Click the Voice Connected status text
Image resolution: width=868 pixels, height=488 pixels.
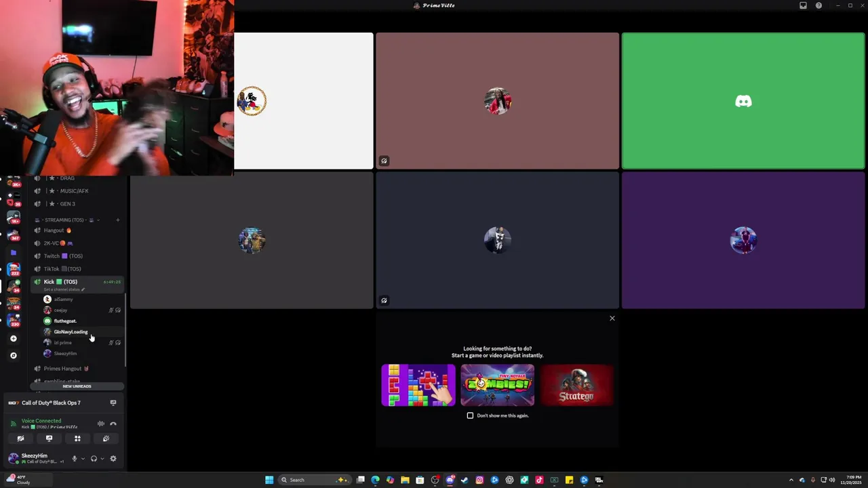pos(41,421)
